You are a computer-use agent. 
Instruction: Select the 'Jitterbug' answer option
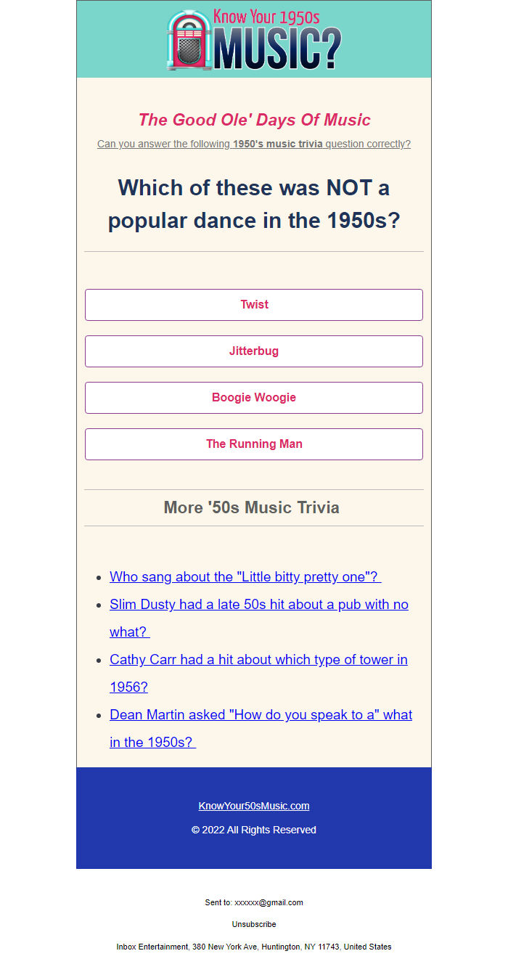(x=254, y=351)
